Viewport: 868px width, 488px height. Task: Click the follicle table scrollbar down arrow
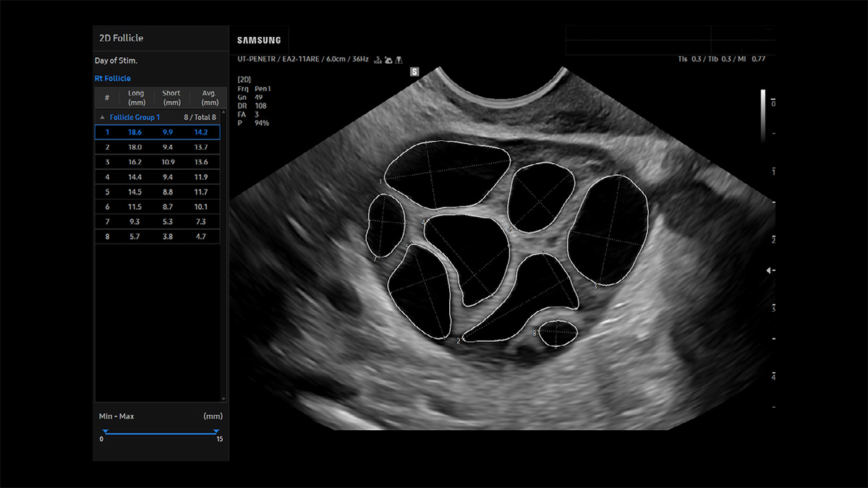[223, 398]
